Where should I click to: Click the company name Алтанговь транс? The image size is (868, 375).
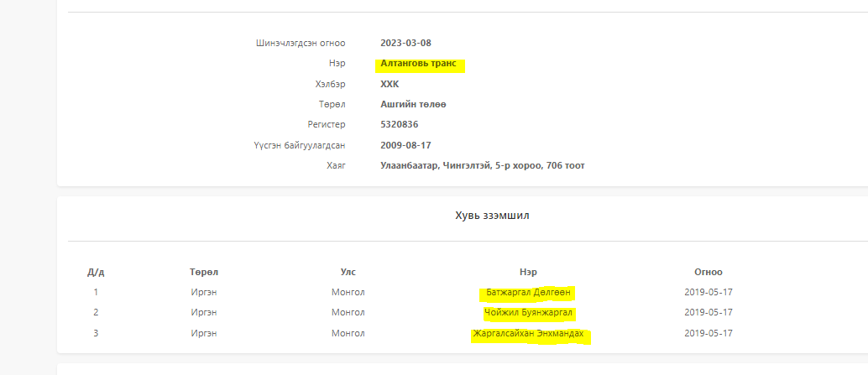[x=420, y=64]
